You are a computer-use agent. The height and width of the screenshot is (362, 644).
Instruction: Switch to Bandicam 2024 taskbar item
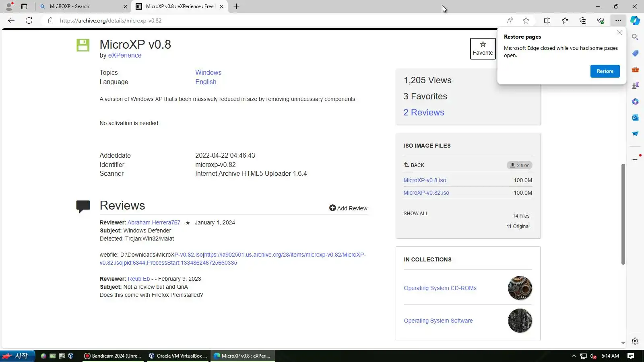[x=113, y=356]
